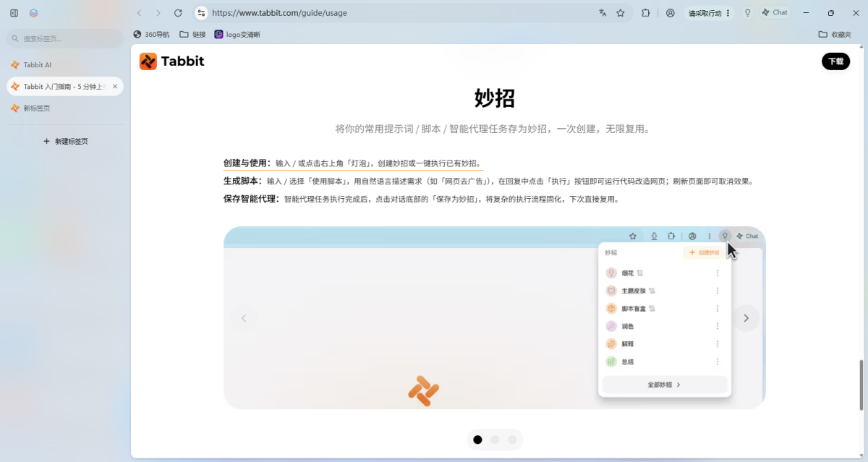Select the first carousel indicator dot
The image size is (868, 462).
tap(477, 440)
